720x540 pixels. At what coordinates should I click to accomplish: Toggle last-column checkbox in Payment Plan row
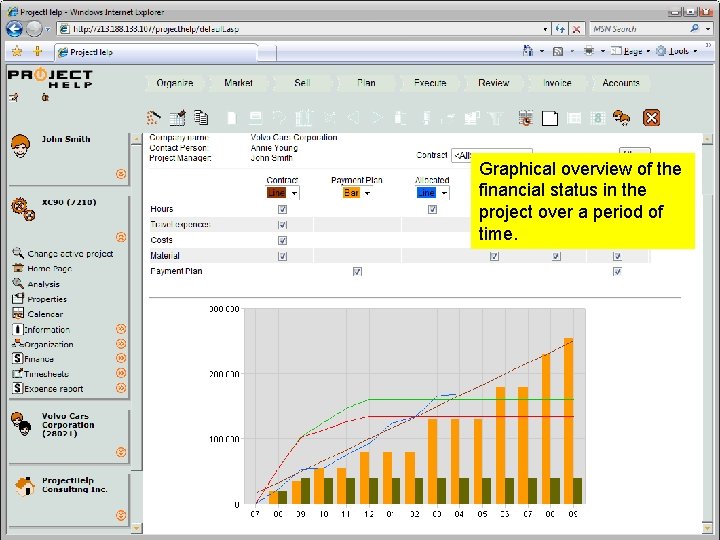617,271
